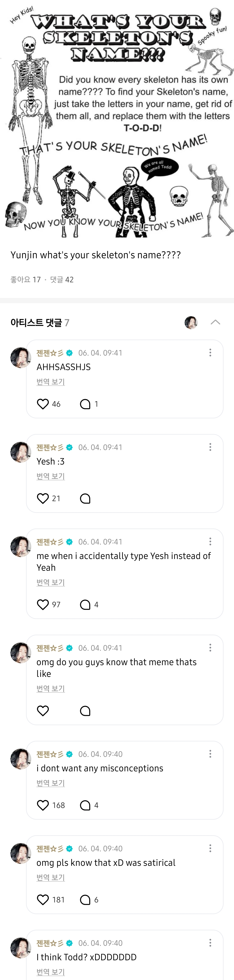Screen dimensions: 234x980
Task: Tap heart on "omg do you guys" comment
Action: click(43, 710)
